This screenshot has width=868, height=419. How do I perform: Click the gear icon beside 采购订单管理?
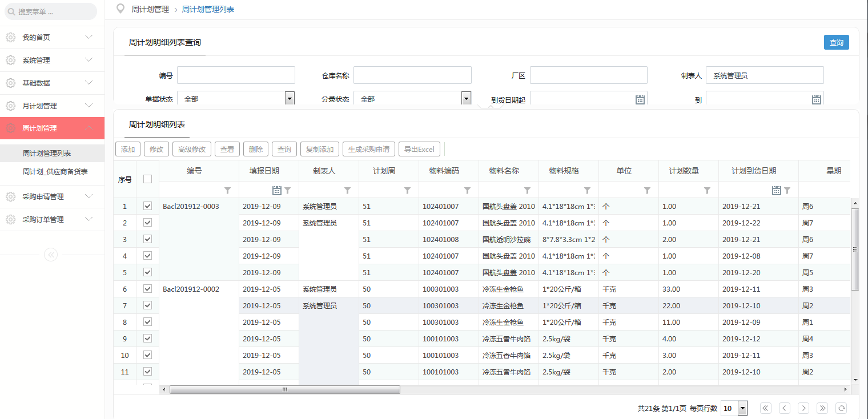coord(10,220)
